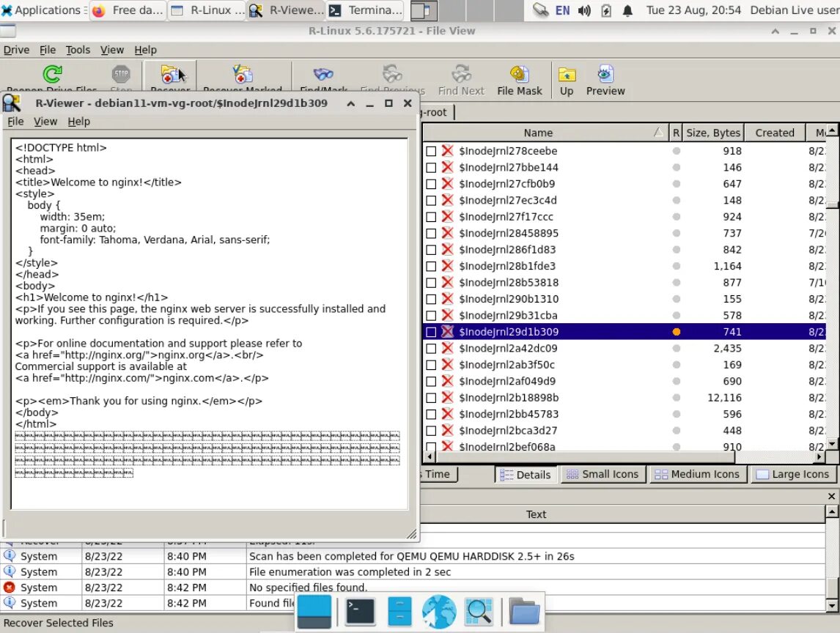Click the R column header
Image resolution: width=840 pixels, height=633 pixels.
point(676,133)
